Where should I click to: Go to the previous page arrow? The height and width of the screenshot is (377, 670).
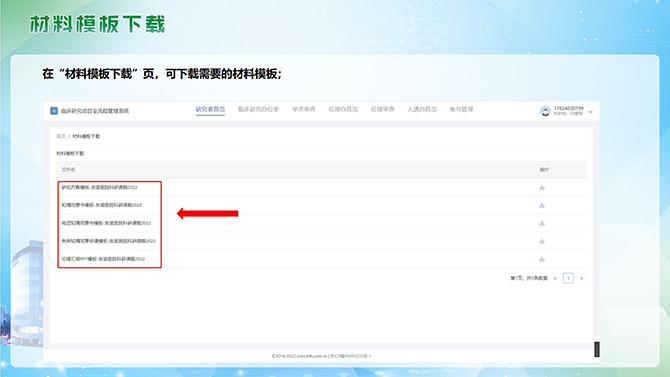[555, 278]
